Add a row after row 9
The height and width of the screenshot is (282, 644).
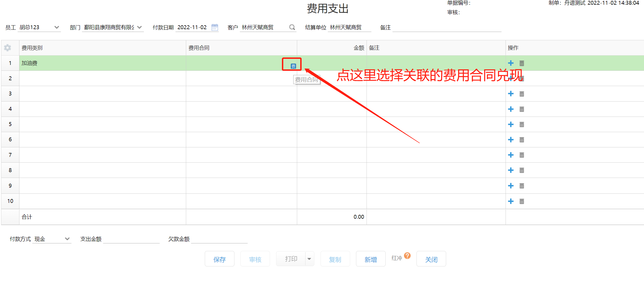511,186
